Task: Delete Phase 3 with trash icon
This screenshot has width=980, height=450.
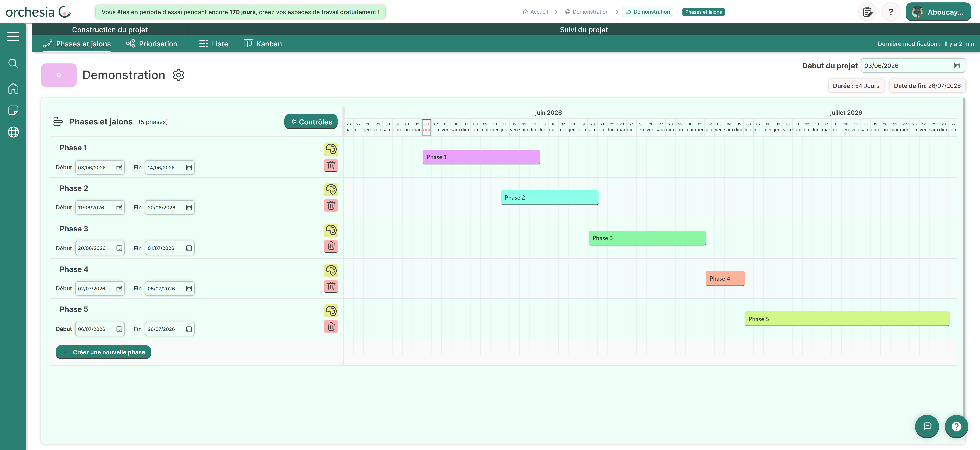Action: pos(331,246)
